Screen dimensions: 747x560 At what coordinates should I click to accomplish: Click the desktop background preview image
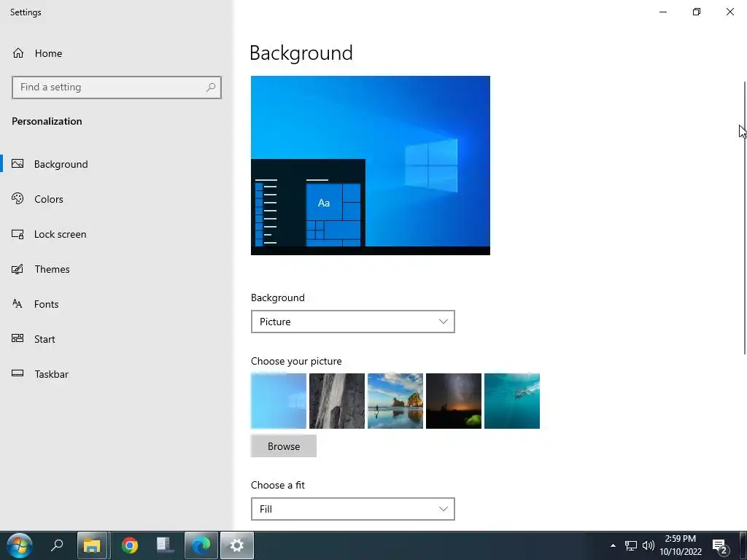371,166
